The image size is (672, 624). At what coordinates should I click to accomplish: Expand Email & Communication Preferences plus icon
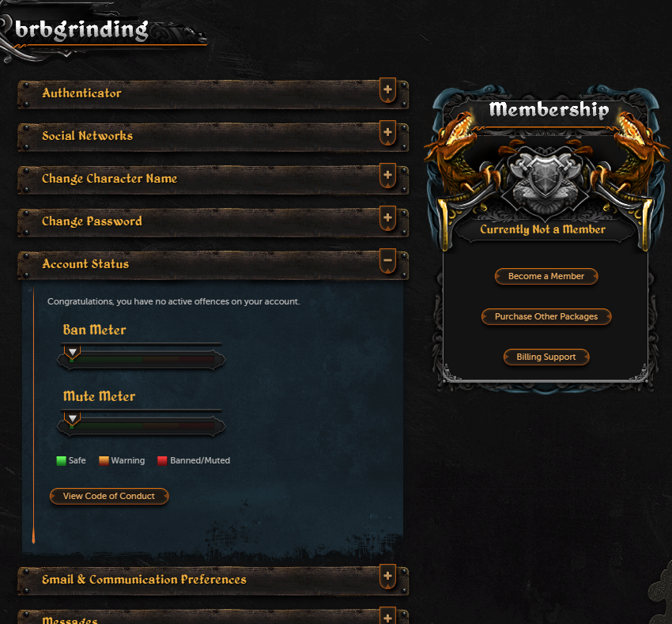(x=387, y=576)
